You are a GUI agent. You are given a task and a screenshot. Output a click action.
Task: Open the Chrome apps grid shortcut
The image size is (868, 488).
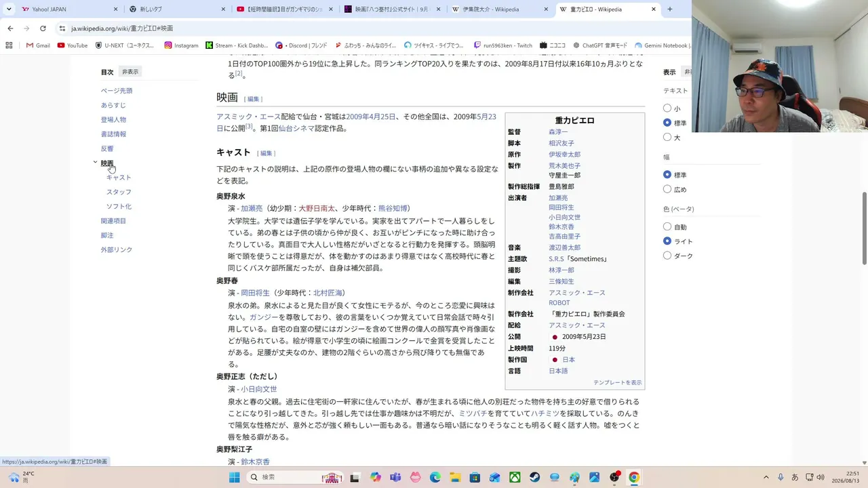coord(9,45)
